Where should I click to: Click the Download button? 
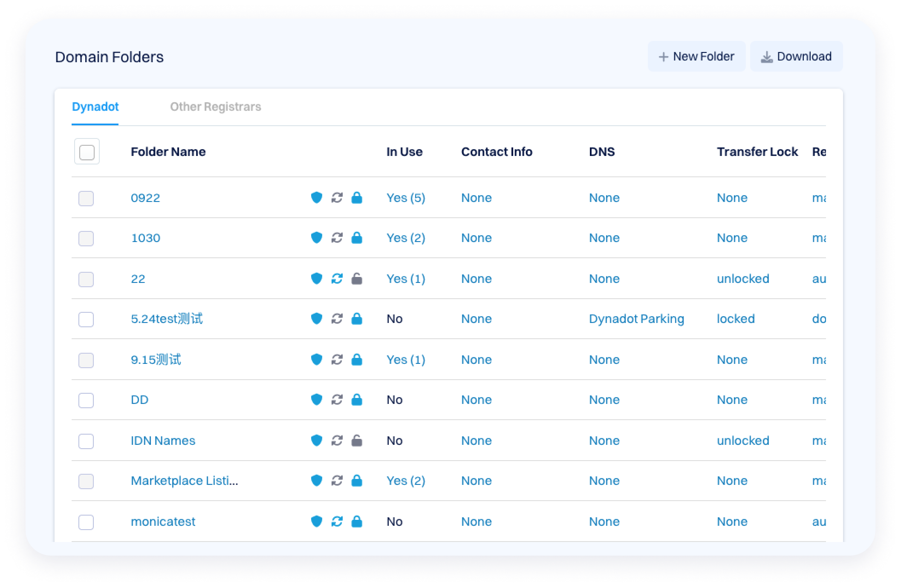[796, 57]
